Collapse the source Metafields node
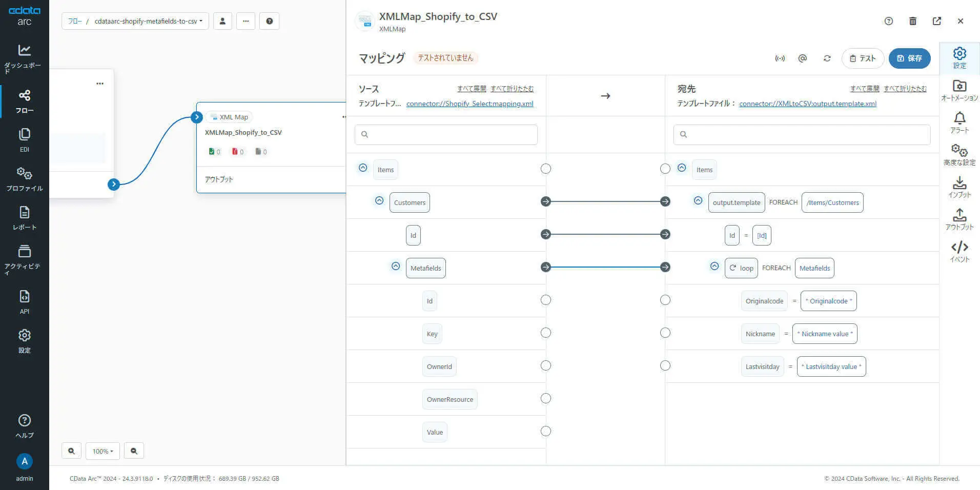The width and height of the screenshot is (980, 490). tap(396, 267)
